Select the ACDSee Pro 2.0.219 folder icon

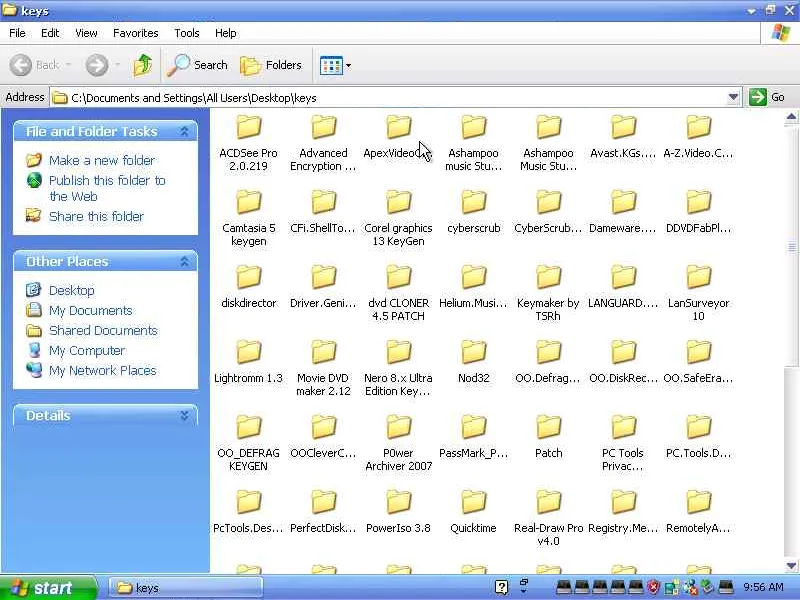click(x=248, y=128)
